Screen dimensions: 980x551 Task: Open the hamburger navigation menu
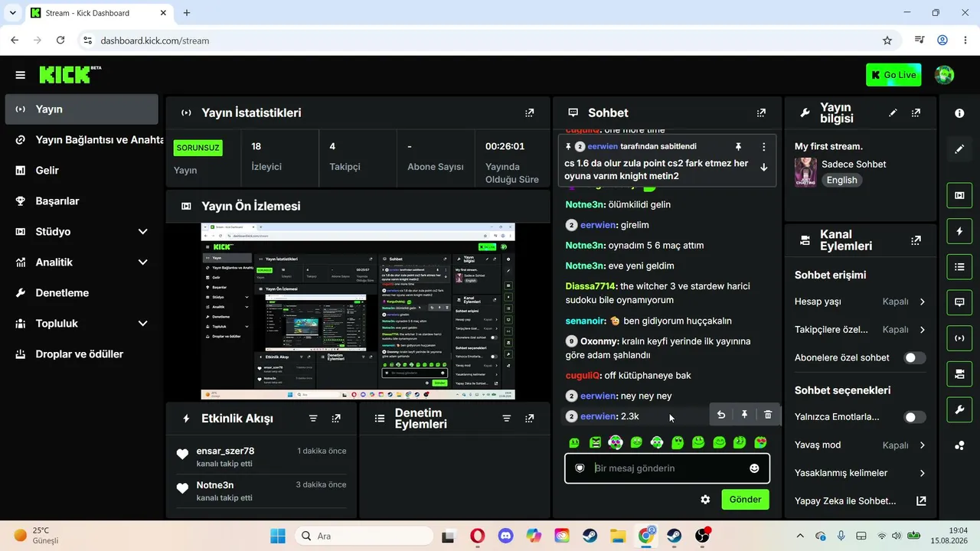(x=21, y=75)
